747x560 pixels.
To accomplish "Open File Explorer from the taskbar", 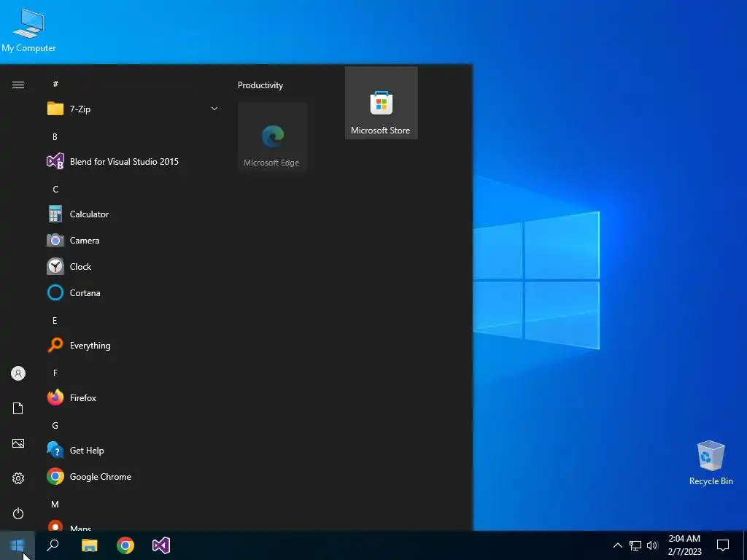I will (90, 545).
